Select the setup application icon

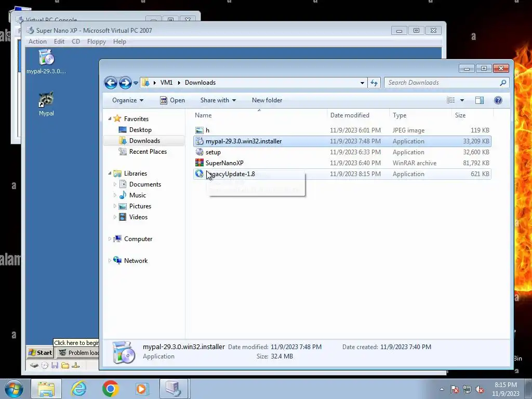pyautogui.click(x=199, y=152)
